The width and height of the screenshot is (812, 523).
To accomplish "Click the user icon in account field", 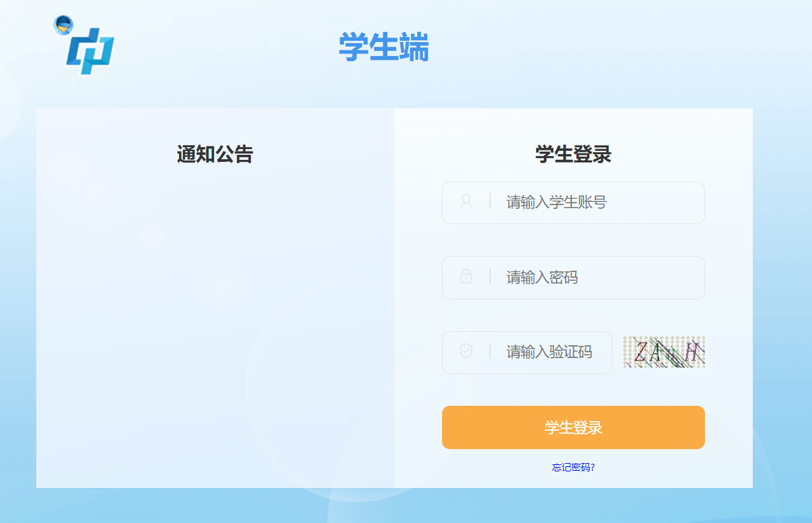I will (x=466, y=202).
